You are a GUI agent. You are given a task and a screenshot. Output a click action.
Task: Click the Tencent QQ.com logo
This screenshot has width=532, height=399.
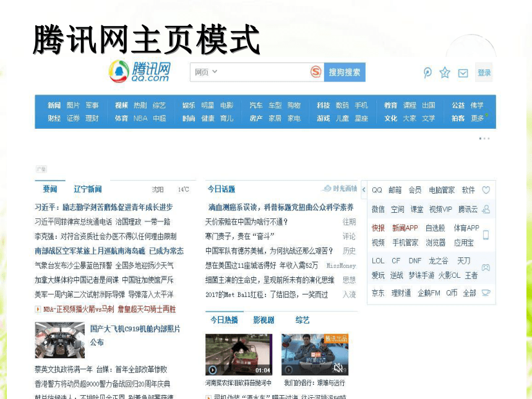point(139,72)
